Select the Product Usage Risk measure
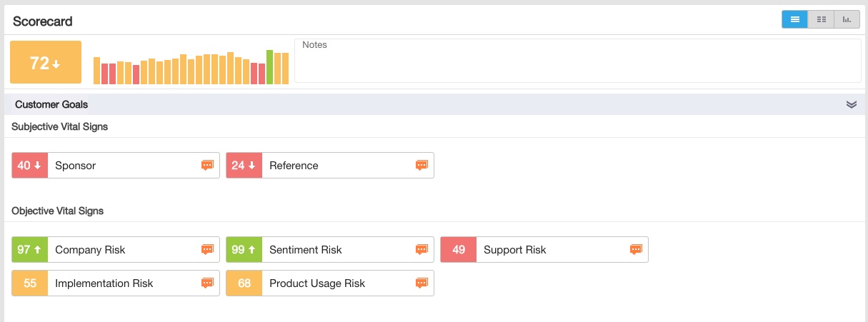The height and width of the screenshot is (322, 868). [316, 283]
